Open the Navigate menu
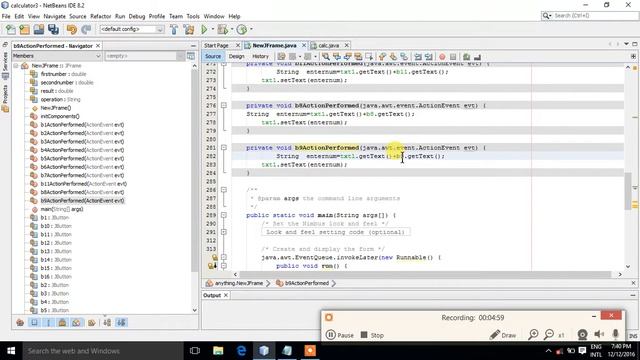Viewport: 640px width, 360px height. (x=54, y=16)
